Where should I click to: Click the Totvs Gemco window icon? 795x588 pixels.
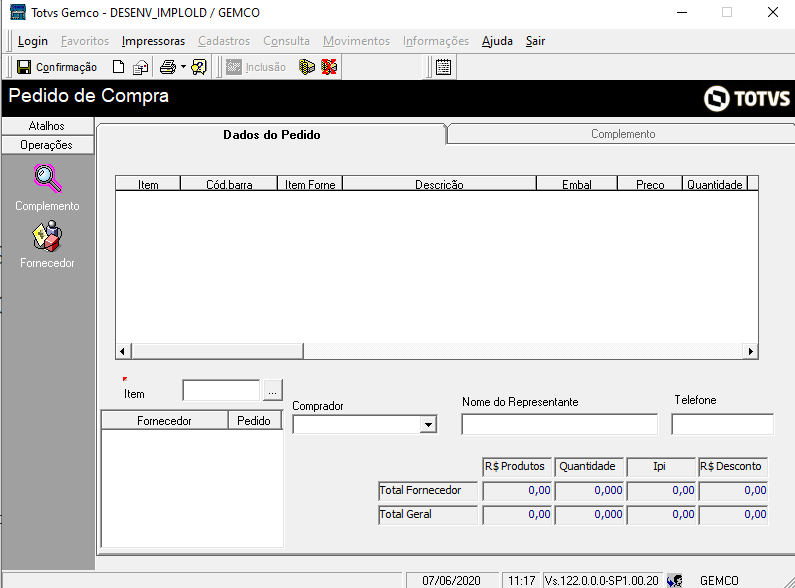[x=18, y=12]
